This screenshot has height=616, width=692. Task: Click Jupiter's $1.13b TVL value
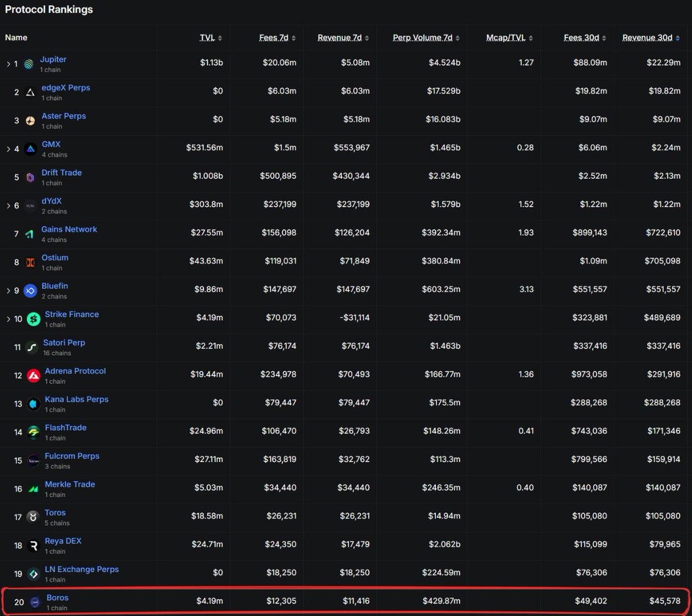212,62
